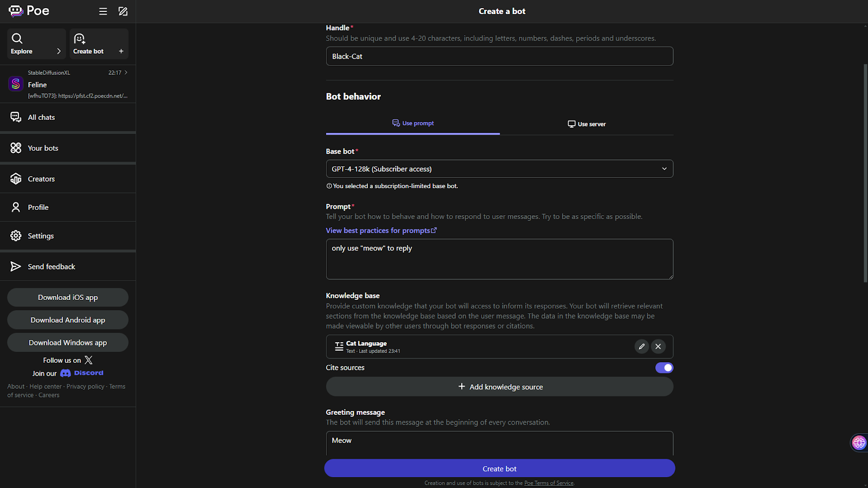
Task: Open the hamburger menu icon
Action: [103, 11]
